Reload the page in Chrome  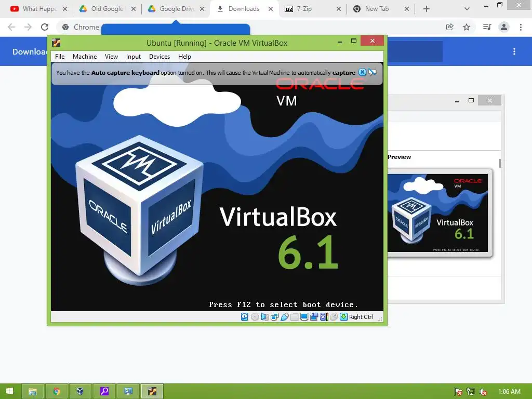pos(45,27)
